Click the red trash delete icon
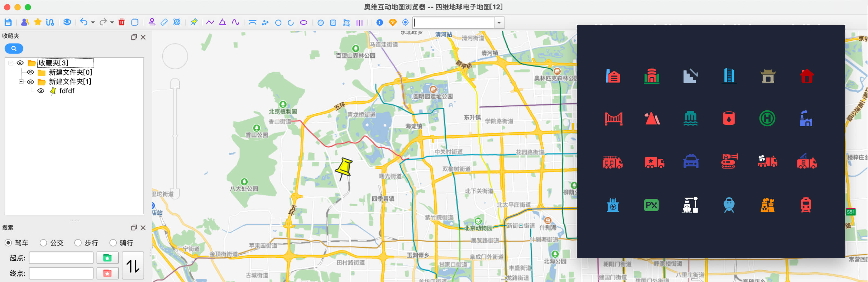868x282 pixels. [122, 22]
